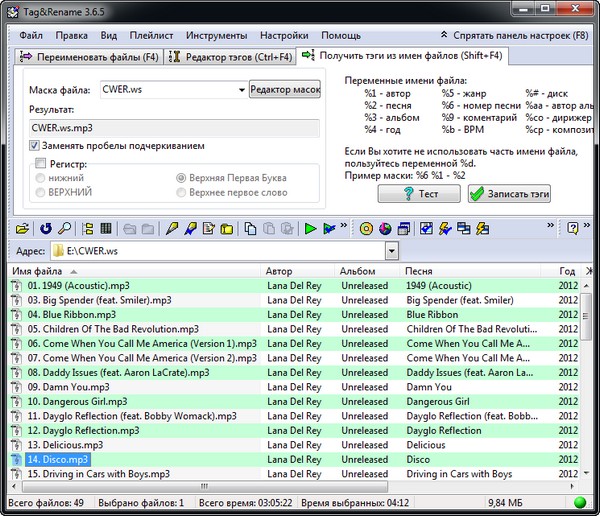
Task: Click the green play arrow icon
Action: pyautogui.click(x=311, y=228)
